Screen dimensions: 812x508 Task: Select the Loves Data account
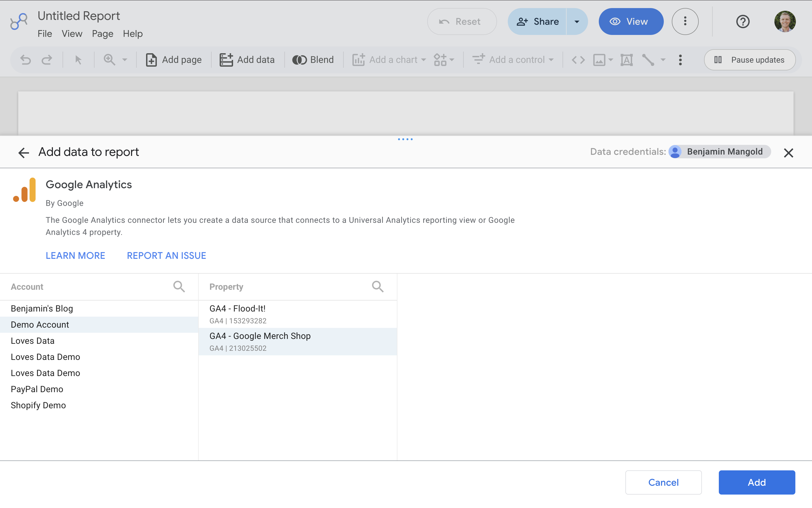click(x=99, y=341)
